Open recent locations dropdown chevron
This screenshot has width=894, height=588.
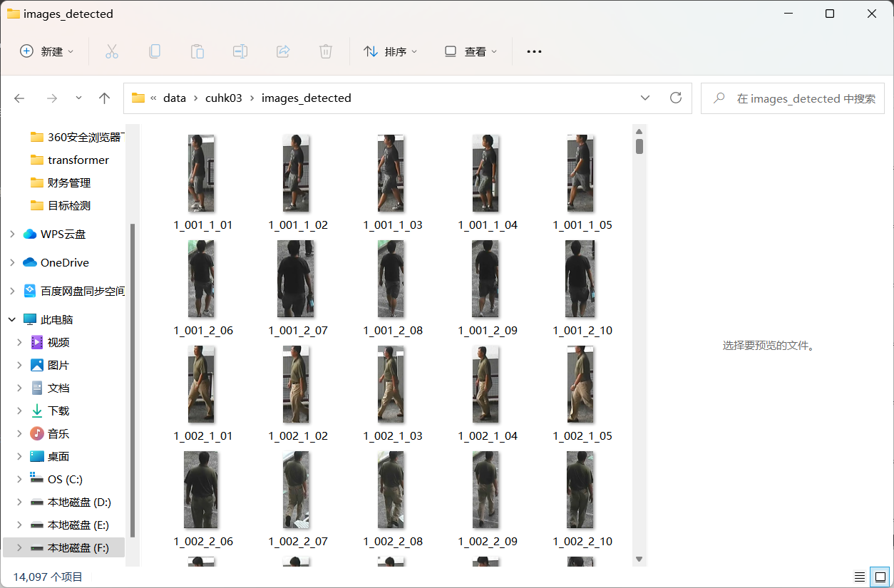pos(78,98)
